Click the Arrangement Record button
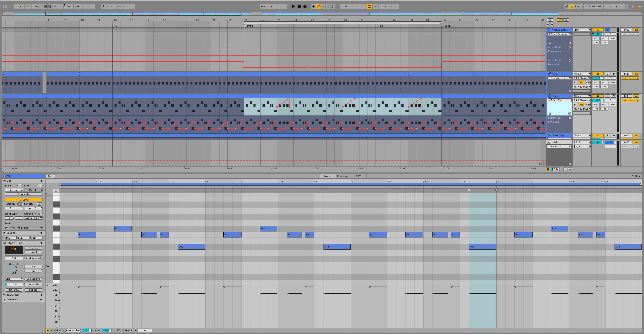Viewport: 644px width, 334px height. pos(305,7)
